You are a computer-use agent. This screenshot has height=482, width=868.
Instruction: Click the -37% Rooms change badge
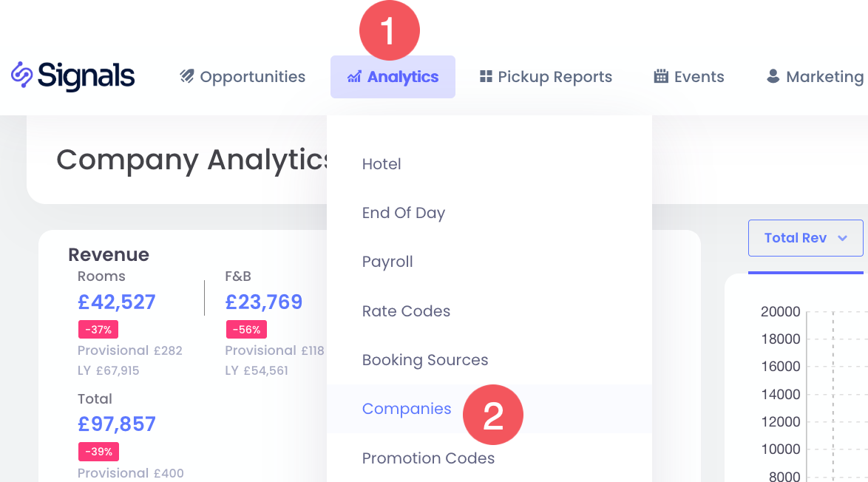point(98,330)
